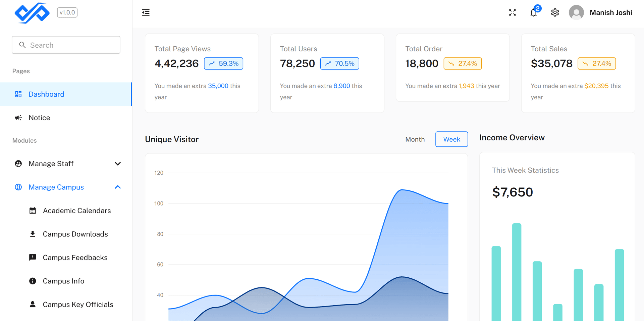Click the Manish Joshi profile name
Viewport: 644px width, 321px height.
(611, 13)
